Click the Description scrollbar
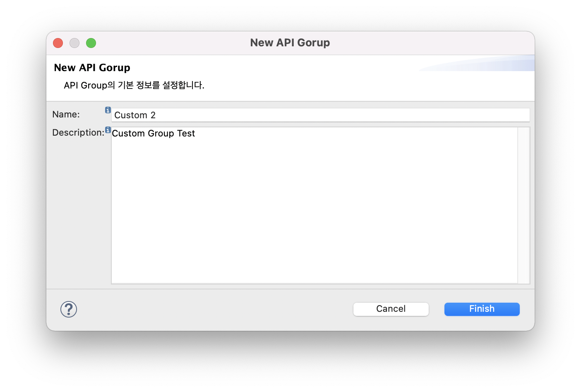This screenshot has width=581, height=392. [523, 206]
